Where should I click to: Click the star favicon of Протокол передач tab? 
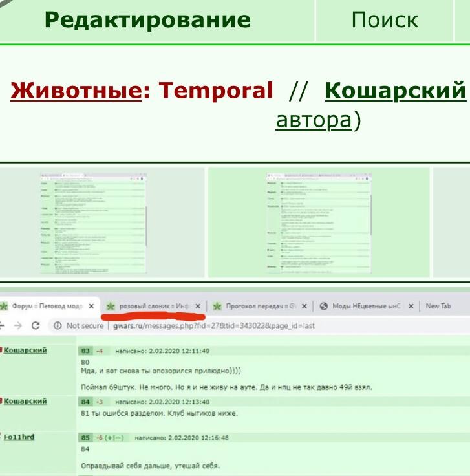click(217, 307)
